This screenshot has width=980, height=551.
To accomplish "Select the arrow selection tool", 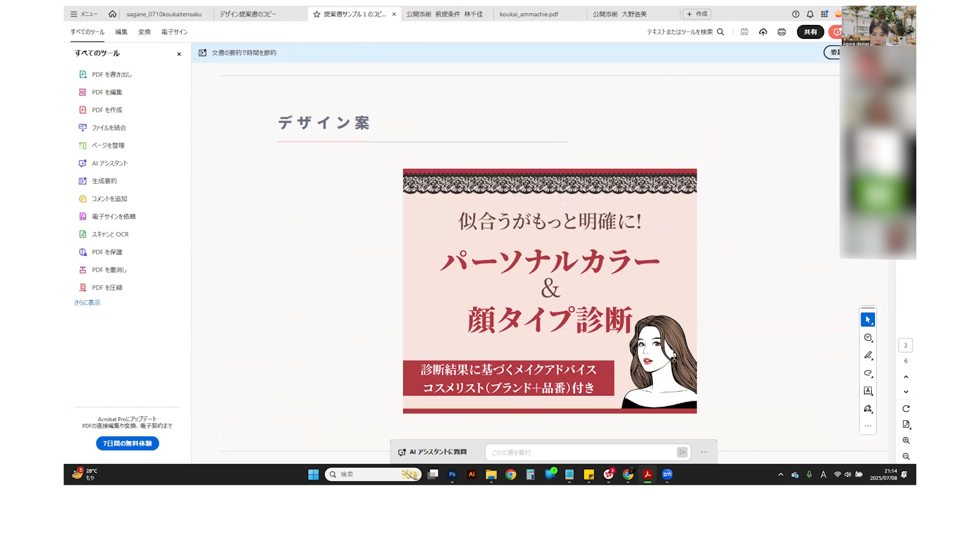I will pyautogui.click(x=868, y=320).
